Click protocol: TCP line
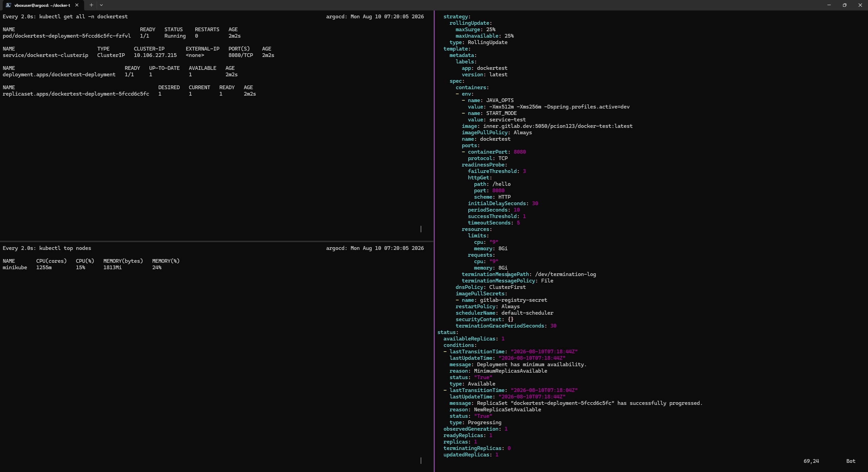This screenshot has height=472, width=868. (x=488, y=158)
